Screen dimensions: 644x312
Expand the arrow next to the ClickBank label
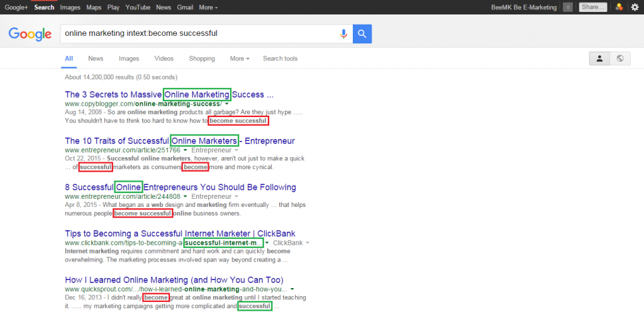(x=307, y=243)
